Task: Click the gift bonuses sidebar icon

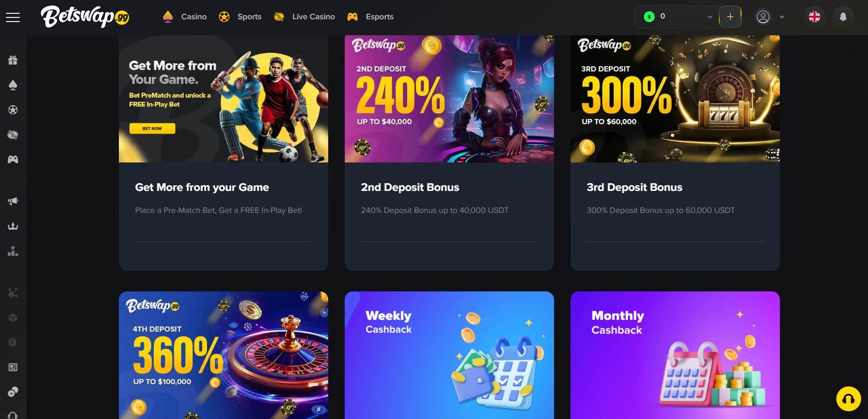Action: coord(13,60)
